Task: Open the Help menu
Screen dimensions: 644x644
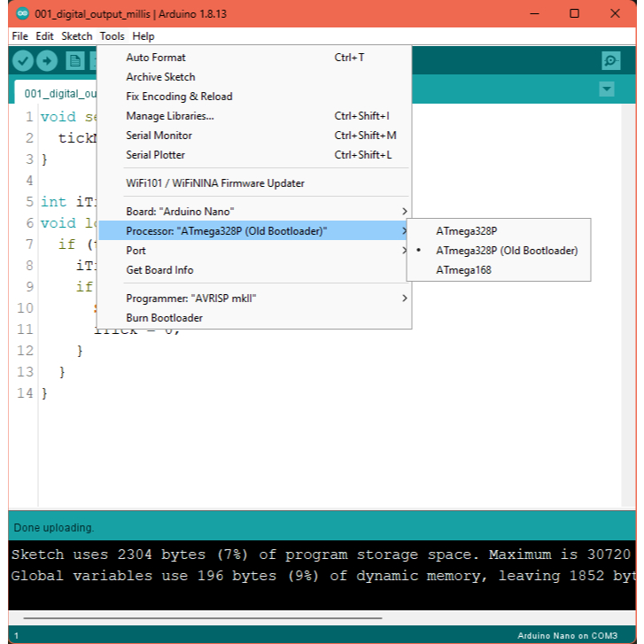Action: pos(143,36)
